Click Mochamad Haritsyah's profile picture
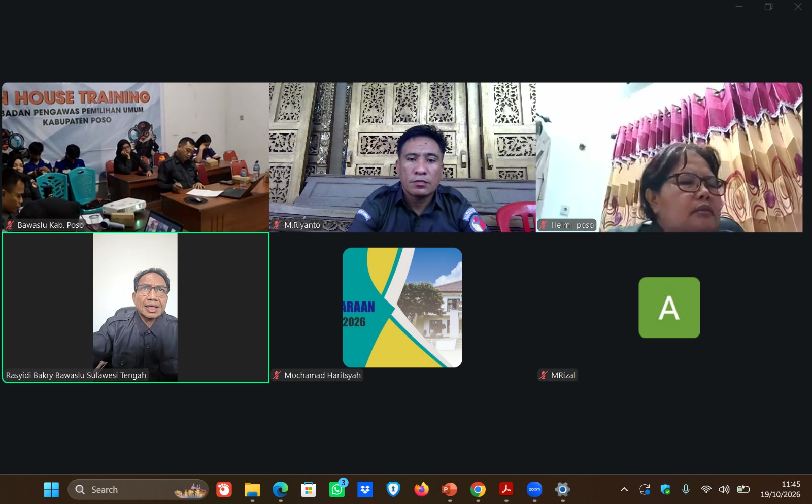Screen dimensions: 812x504 point(402,308)
